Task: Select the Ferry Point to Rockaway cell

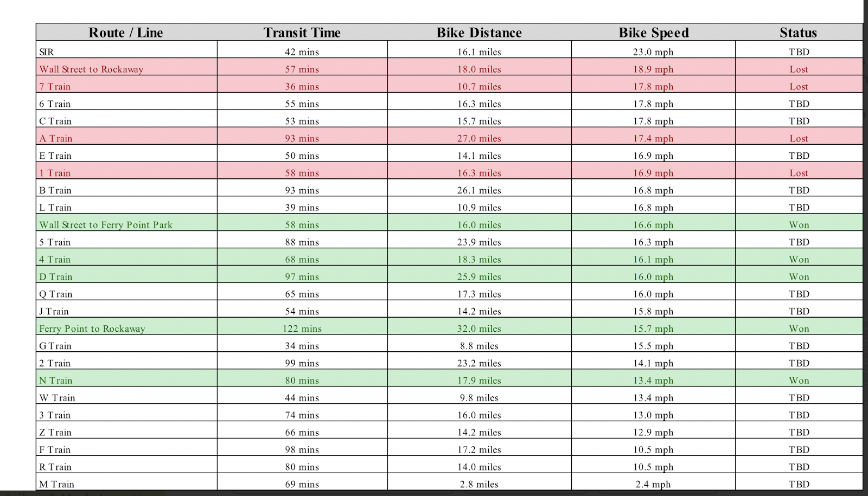Action: coord(92,328)
